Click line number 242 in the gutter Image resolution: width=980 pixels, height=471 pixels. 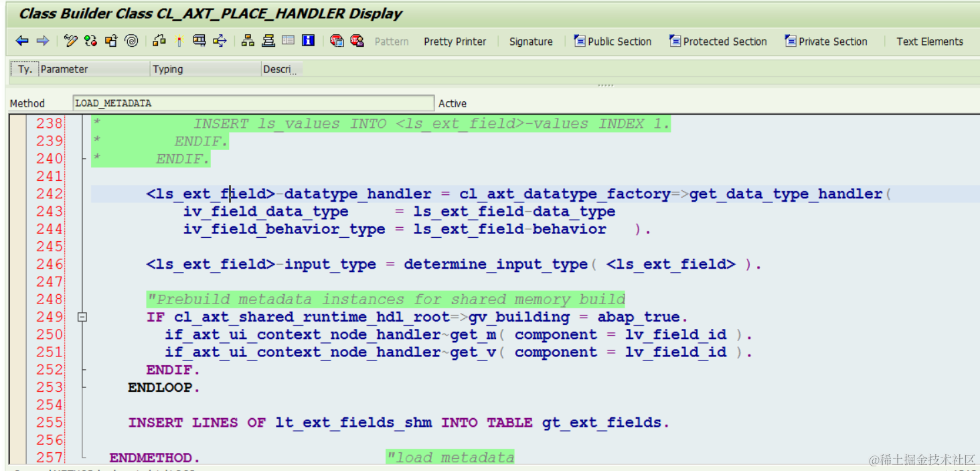[x=50, y=194]
